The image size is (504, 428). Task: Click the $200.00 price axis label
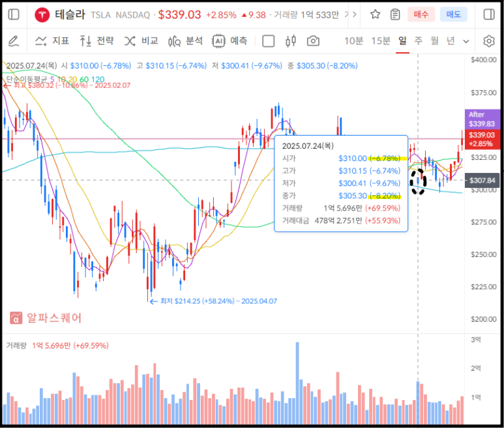pos(484,319)
